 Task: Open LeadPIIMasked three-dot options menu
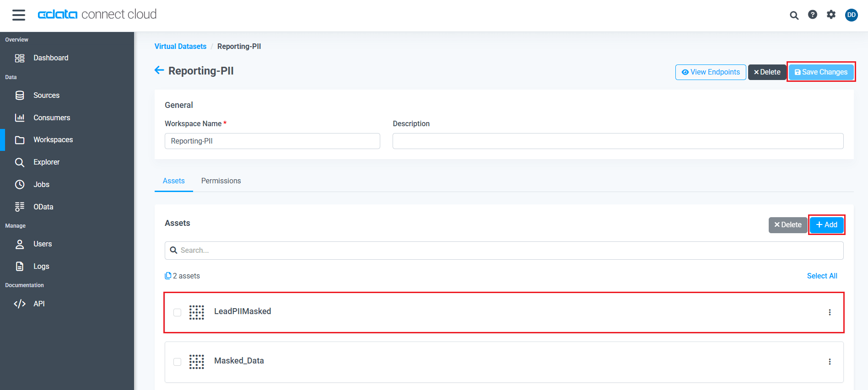coord(829,312)
